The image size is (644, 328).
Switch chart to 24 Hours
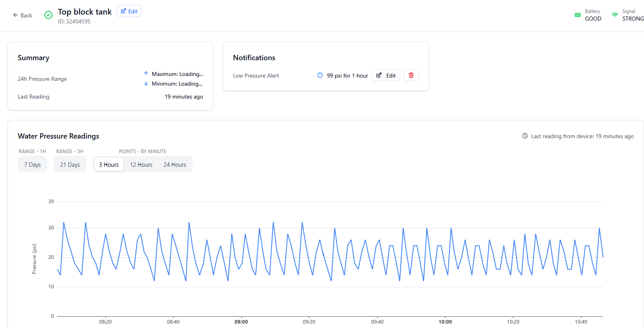[175, 165]
